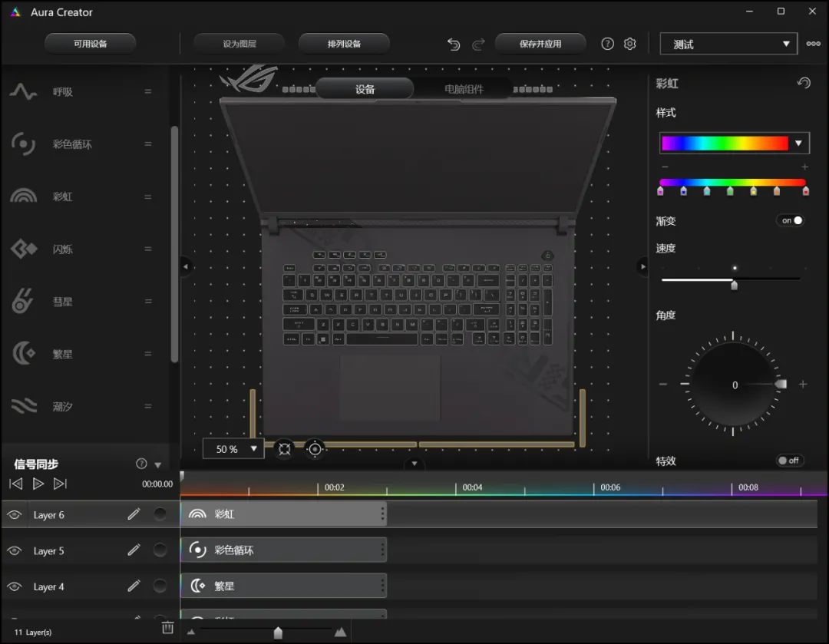Enable the 特效 toggle switch
This screenshot has width=829, height=644.
(788, 461)
